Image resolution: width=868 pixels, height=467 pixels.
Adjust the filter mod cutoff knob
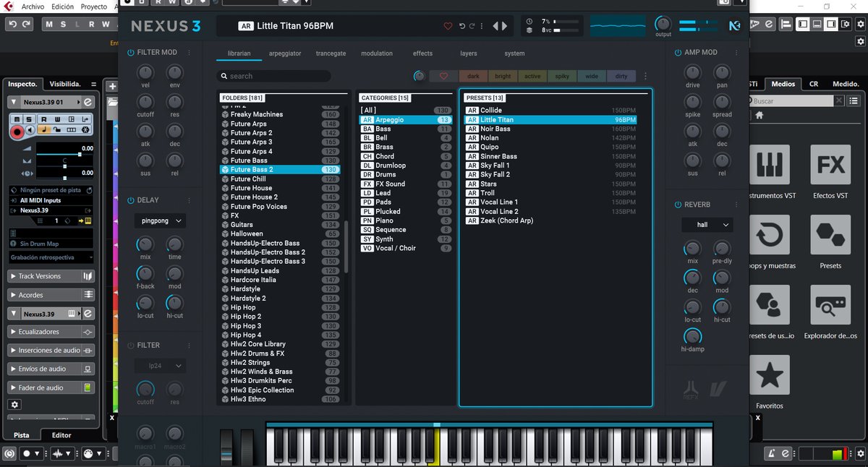[145, 103]
